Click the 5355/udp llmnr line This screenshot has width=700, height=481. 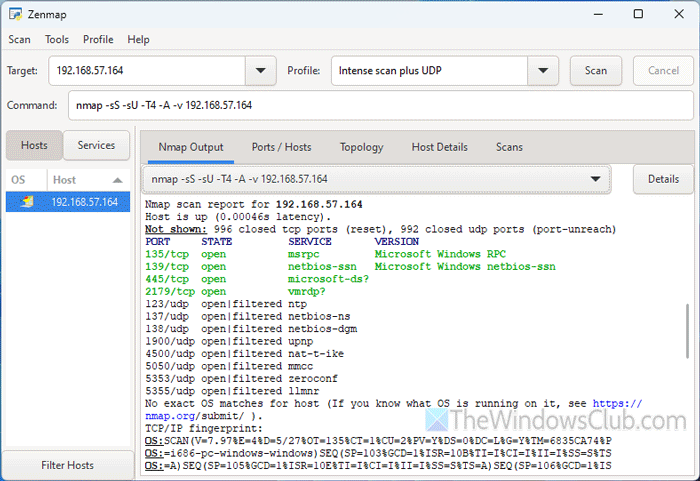click(x=232, y=391)
